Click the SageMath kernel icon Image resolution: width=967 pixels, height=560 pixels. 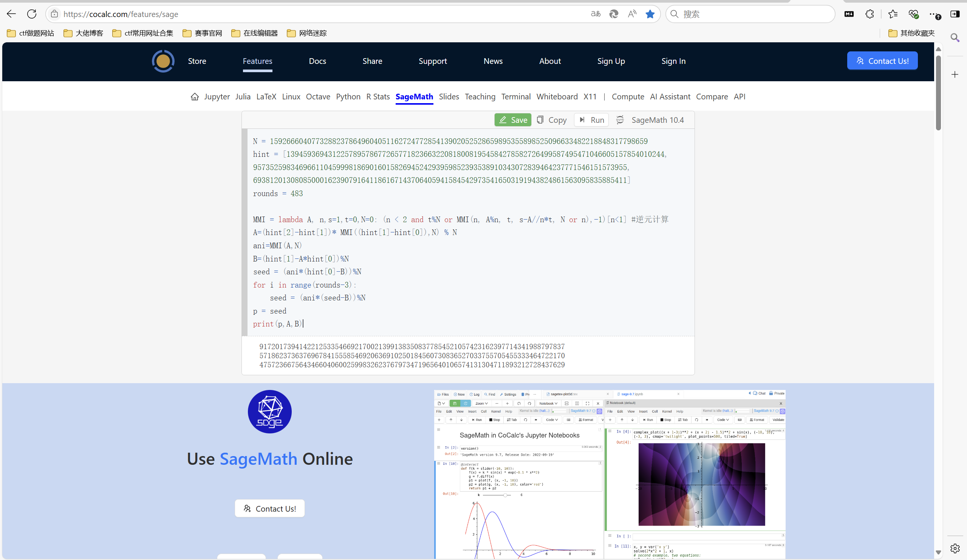tap(620, 120)
